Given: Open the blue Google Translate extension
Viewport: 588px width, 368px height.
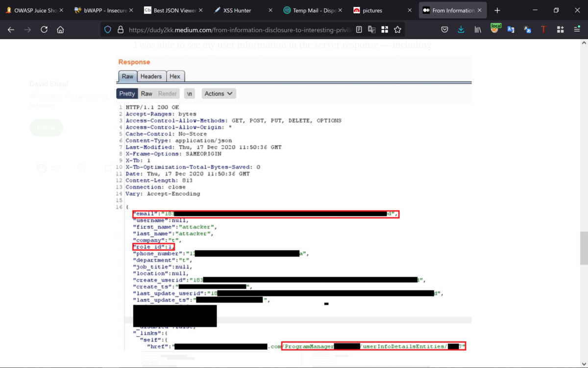Looking at the screenshot, I should click(511, 30).
